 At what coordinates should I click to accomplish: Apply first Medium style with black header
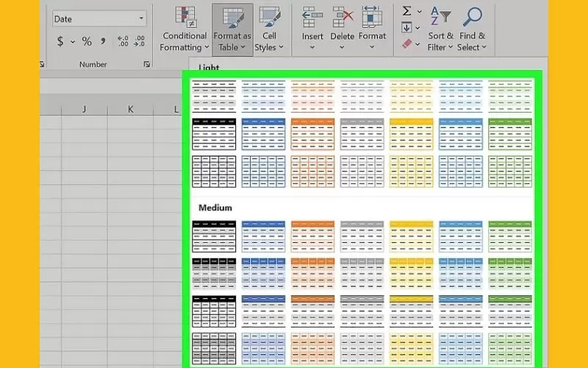(x=214, y=236)
